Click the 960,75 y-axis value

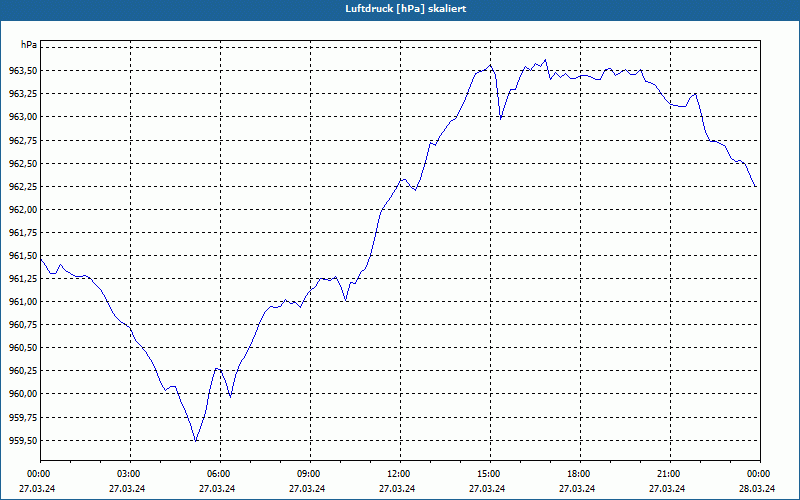(23, 324)
